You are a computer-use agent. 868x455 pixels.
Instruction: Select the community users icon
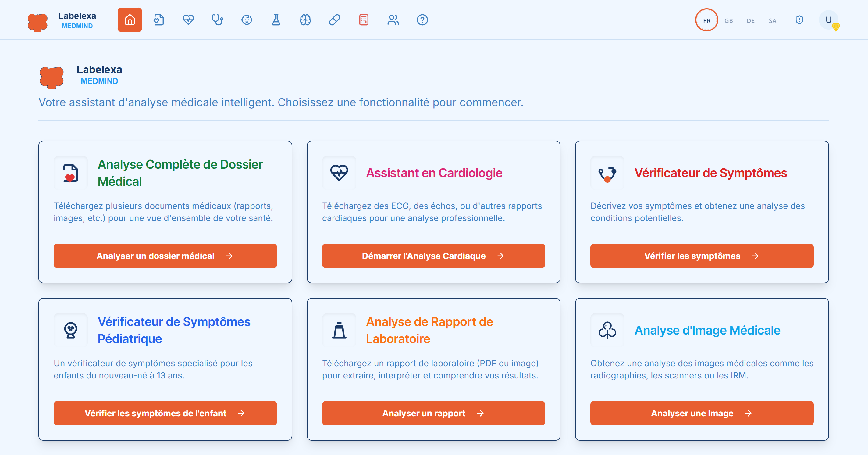coord(393,20)
